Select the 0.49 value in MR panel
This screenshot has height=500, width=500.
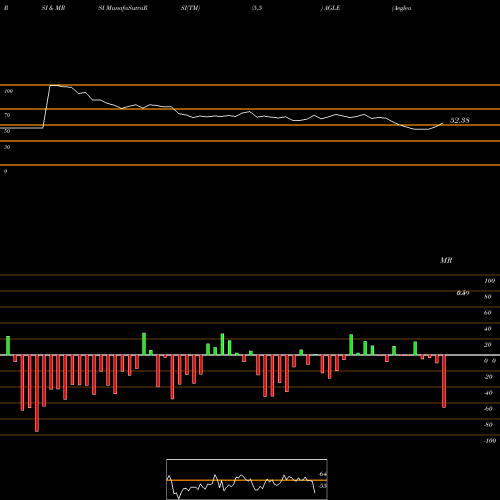click(463, 293)
